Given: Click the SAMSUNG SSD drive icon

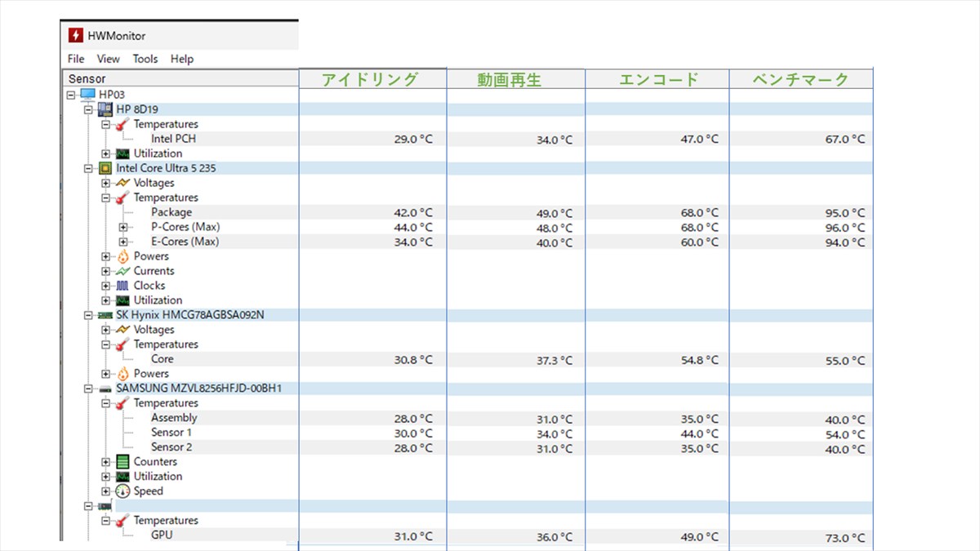Looking at the screenshot, I should click(x=105, y=389).
